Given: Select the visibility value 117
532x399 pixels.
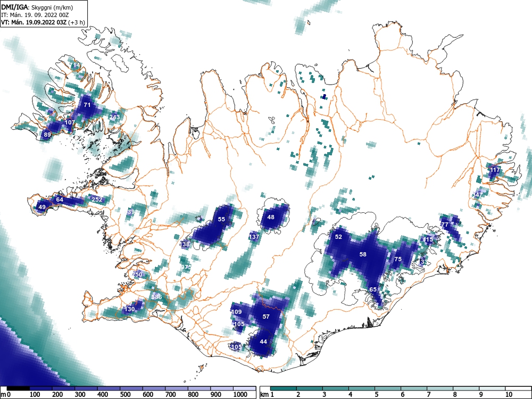Looking at the screenshot, I should pyautogui.click(x=495, y=170).
